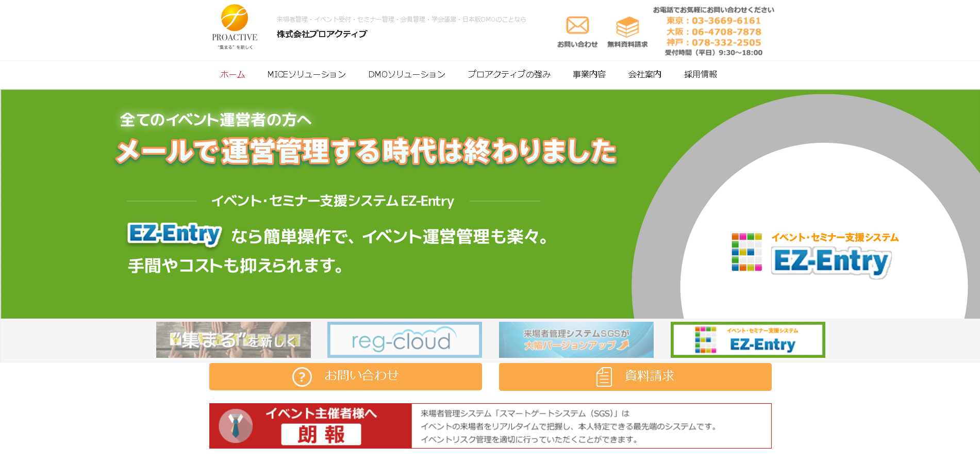The width and height of the screenshot is (980, 462).
Task: Click メールで運営管理する時代は終わりました headline
Action: pyautogui.click(x=366, y=151)
